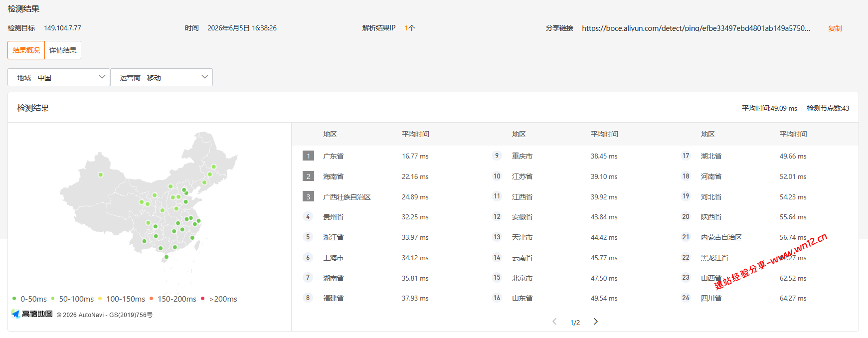Select the 陕西省 row name
This screenshot has width=868, height=338.
coord(711,217)
